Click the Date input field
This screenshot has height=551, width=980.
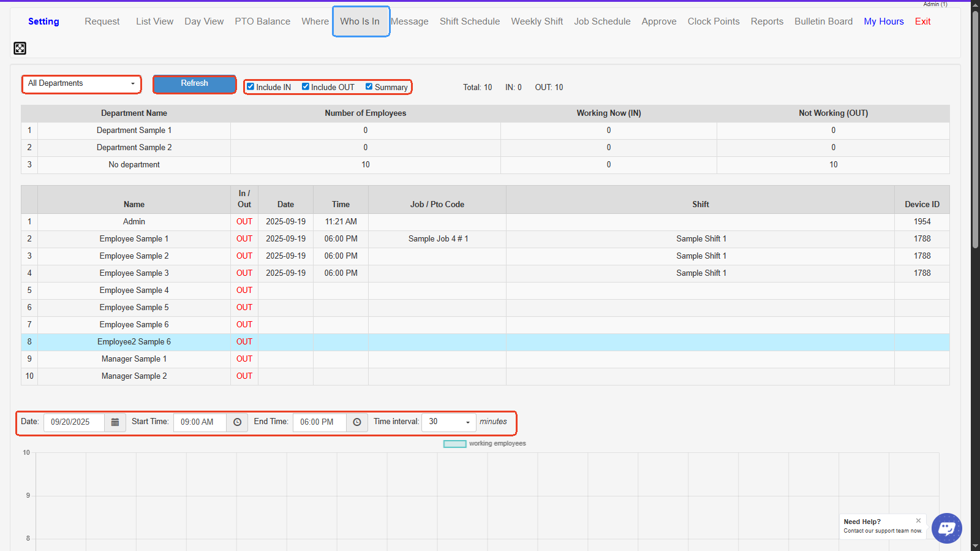click(x=73, y=422)
